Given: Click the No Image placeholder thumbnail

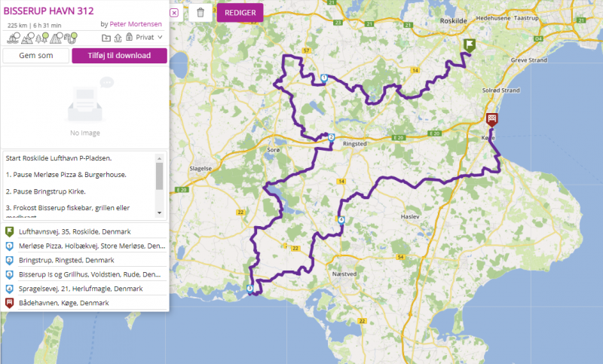Looking at the screenshot, I should pos(85,107).
